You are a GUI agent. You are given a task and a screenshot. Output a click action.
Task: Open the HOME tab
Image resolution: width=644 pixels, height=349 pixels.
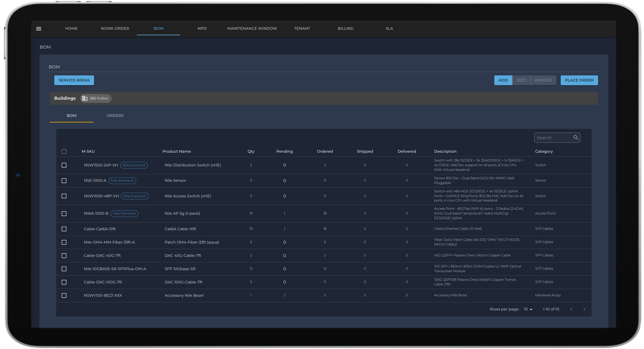coord(71,28)
